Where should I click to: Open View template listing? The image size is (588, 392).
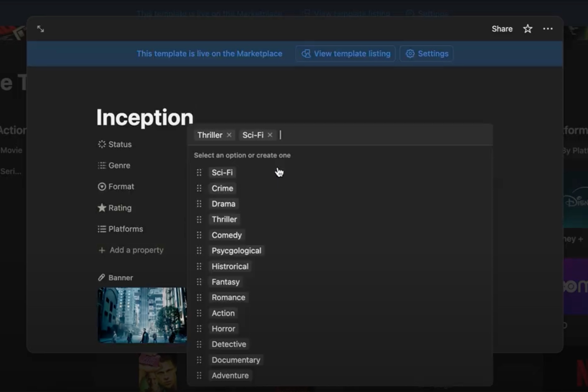click(346, 54)
